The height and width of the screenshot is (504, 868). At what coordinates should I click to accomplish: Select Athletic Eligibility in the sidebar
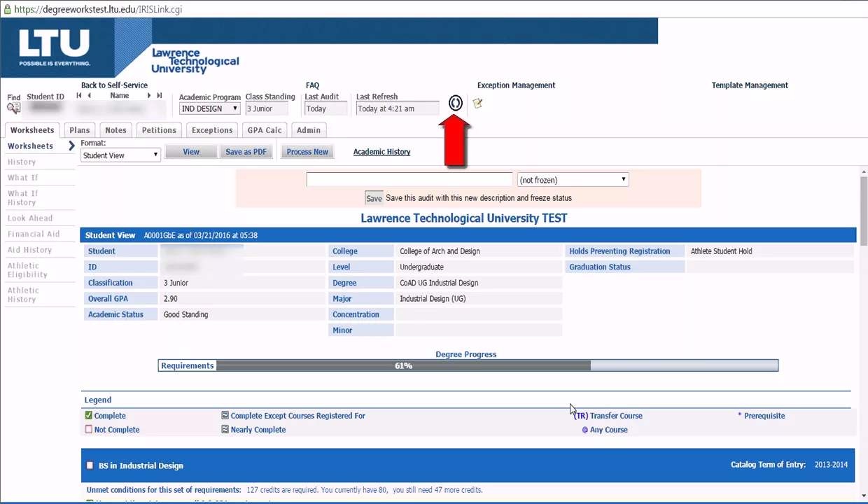pos(28,270)
